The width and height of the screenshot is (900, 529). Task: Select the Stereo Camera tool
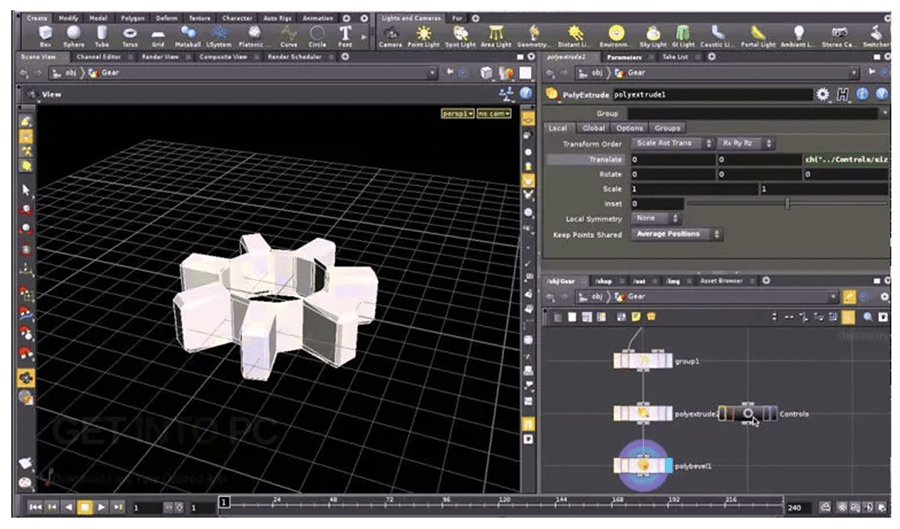(x=839, y=36)
